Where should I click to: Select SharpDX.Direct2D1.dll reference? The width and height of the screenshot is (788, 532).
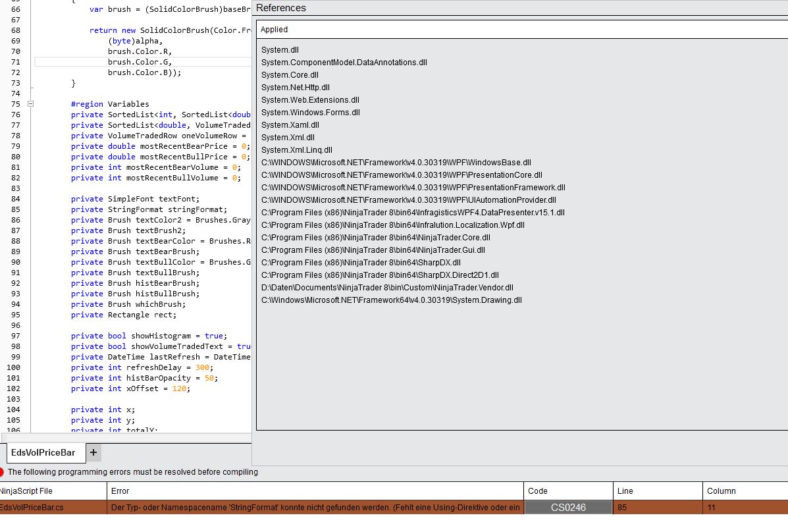(380, 275)
